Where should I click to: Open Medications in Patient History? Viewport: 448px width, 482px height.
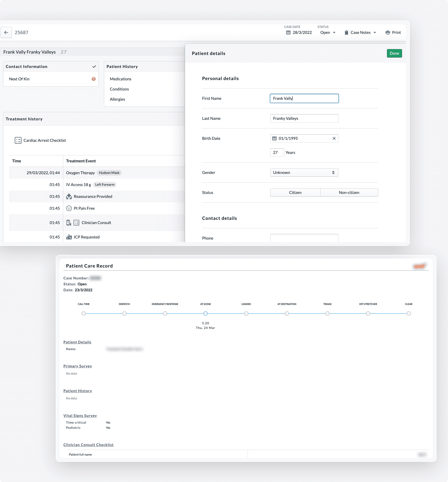point(120,79)
